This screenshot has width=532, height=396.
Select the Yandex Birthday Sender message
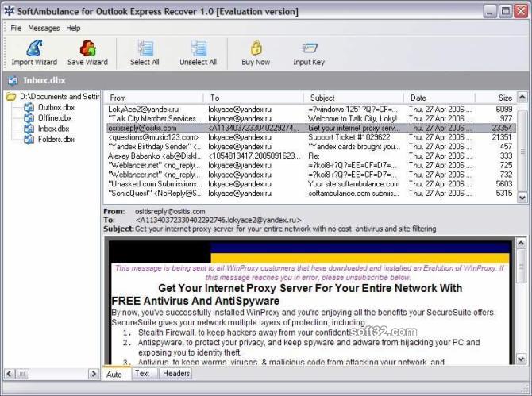(x=310, y=147)
